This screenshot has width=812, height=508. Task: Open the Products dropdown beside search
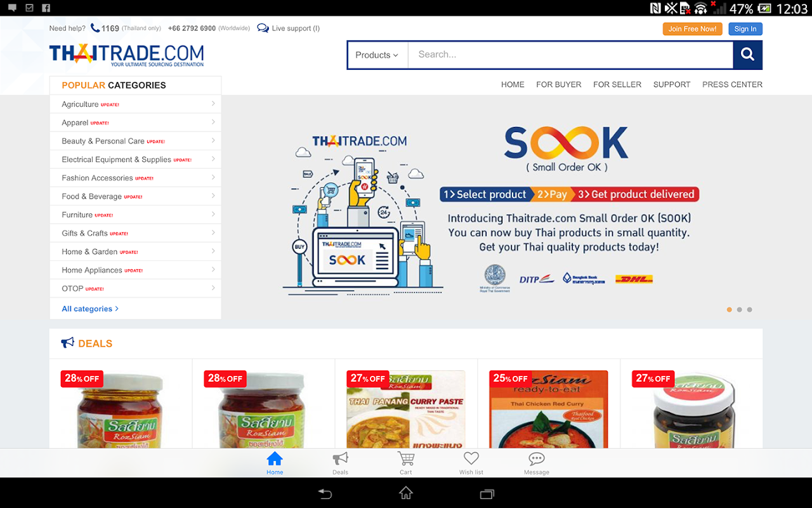(x=377, y=55)
